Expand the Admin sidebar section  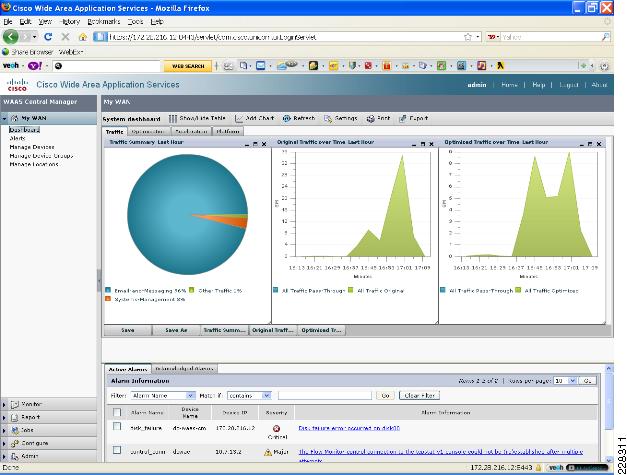pos(4,456)
